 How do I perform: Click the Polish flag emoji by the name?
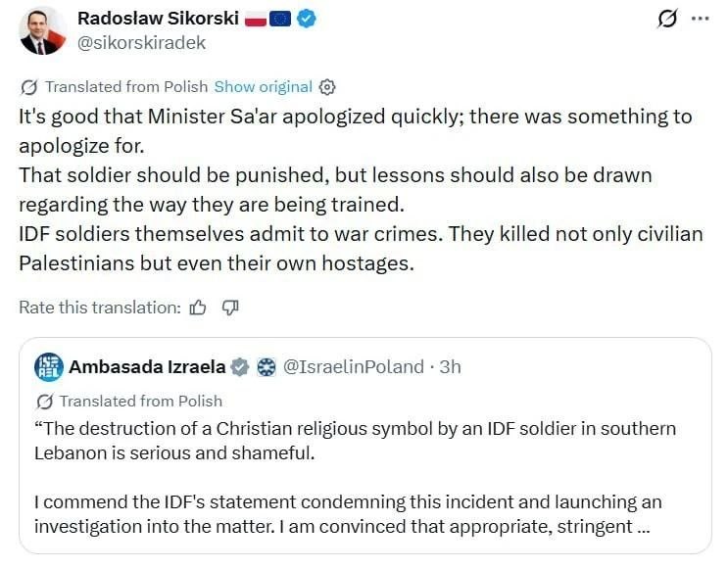[255, 20]
